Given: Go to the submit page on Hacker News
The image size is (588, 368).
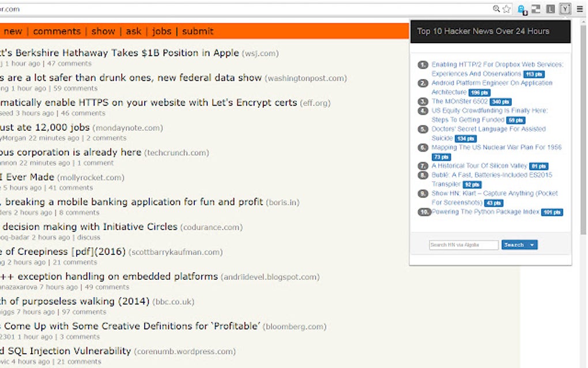Looking at the screenshot, I should point(198,31).
